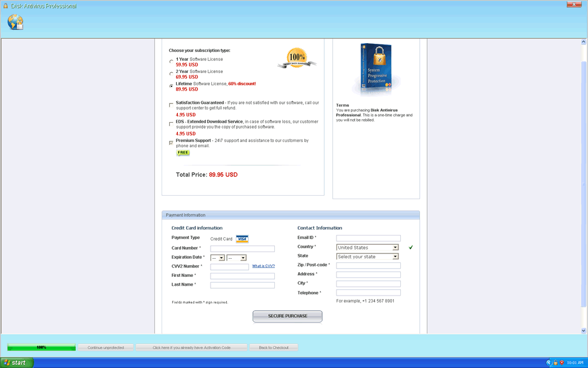Click the green 100% progress bar

coord(41,348)
